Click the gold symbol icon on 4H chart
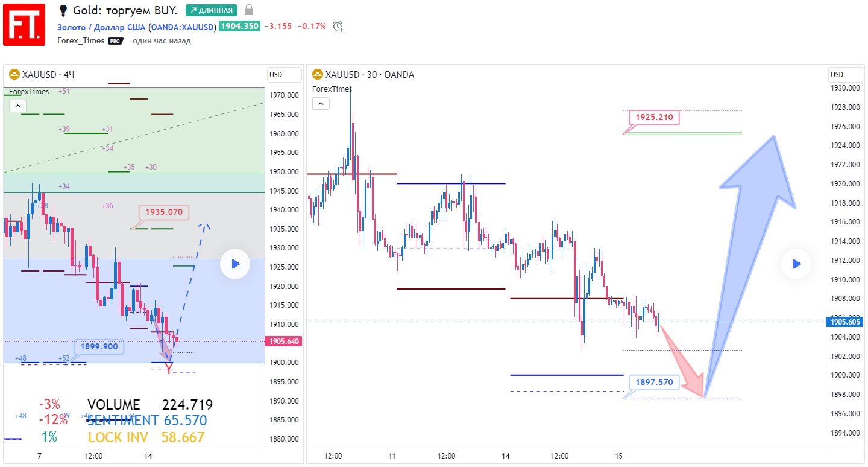 click(x=14, y=75)
